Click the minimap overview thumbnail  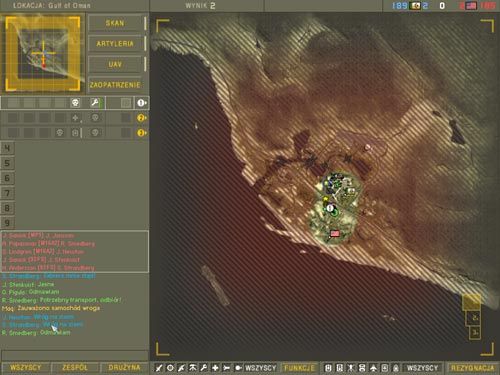43,53
